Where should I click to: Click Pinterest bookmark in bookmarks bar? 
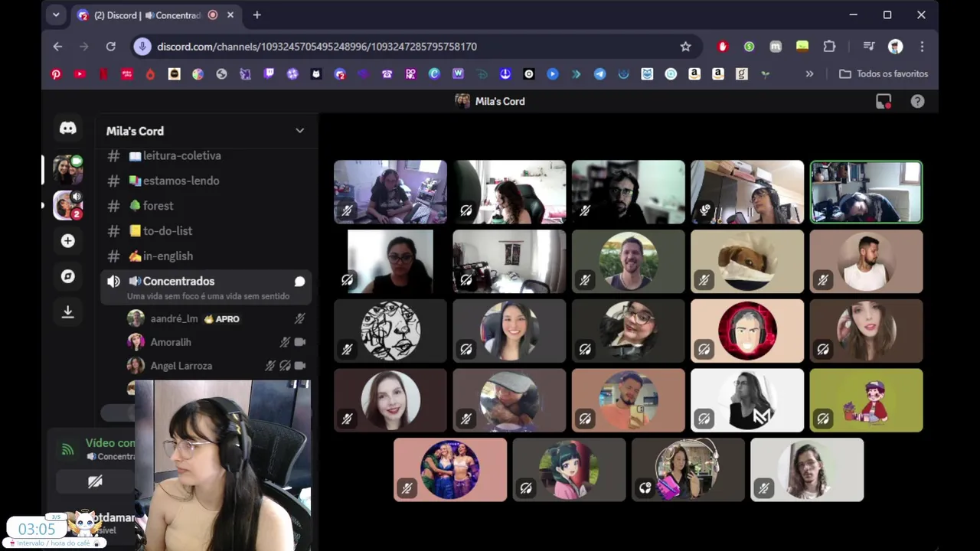pos(56,74)
